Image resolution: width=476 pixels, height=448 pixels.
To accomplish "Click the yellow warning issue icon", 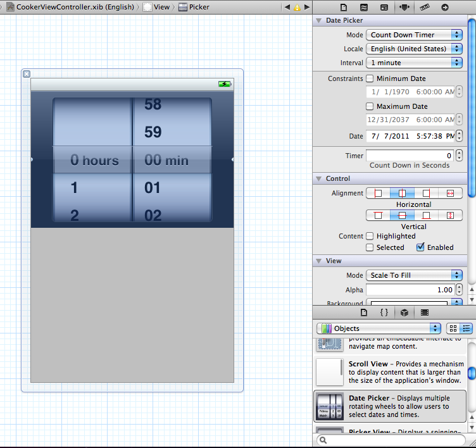I will click(x=297, y=8).
